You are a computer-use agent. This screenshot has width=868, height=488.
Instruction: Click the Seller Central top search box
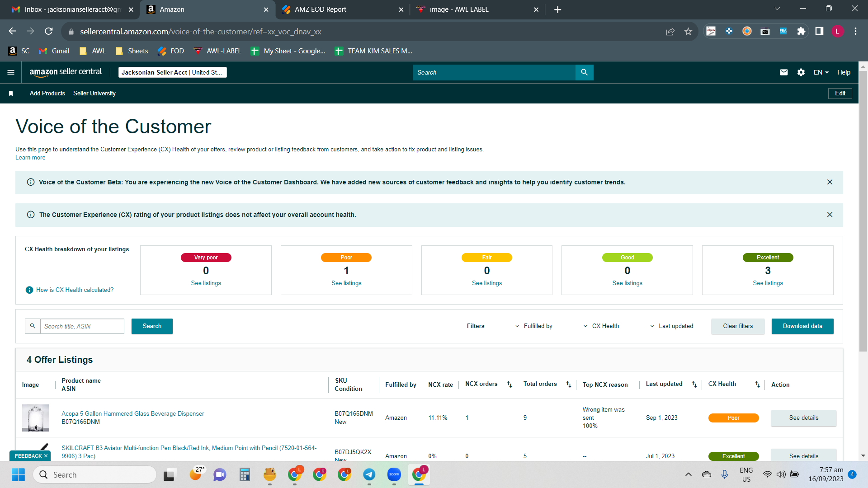(x=494, y=72)
